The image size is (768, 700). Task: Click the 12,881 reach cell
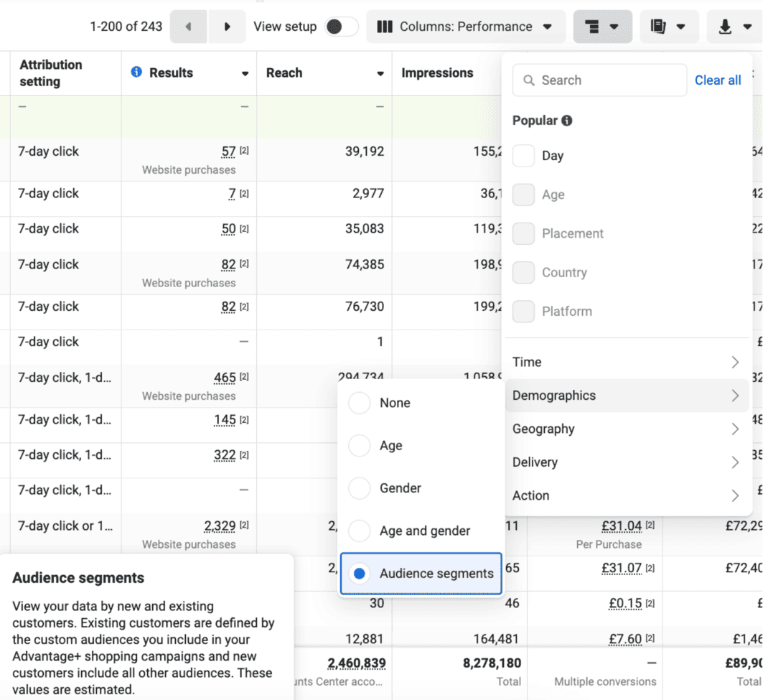coord(365,639)
